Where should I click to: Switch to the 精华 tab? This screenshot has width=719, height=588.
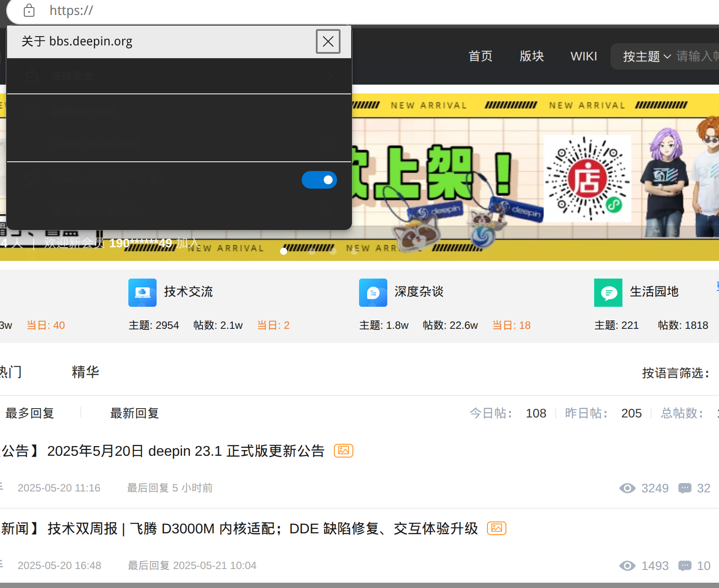pyautogui.click(x=86, y=372)
